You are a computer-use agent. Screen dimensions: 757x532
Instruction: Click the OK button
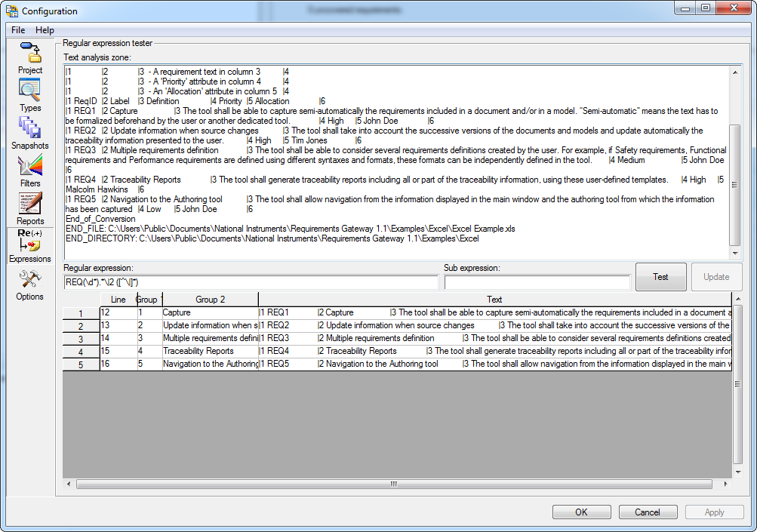point(581,512)
